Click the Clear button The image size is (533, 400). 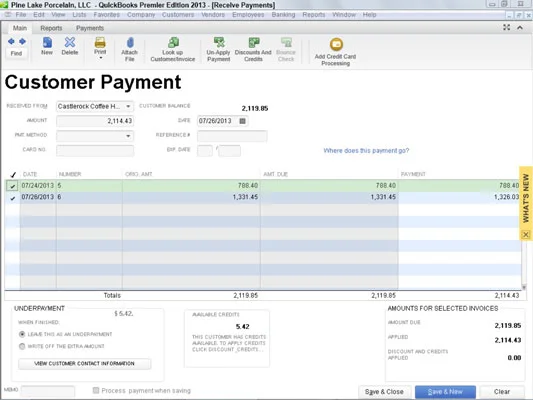coord(502,392)
